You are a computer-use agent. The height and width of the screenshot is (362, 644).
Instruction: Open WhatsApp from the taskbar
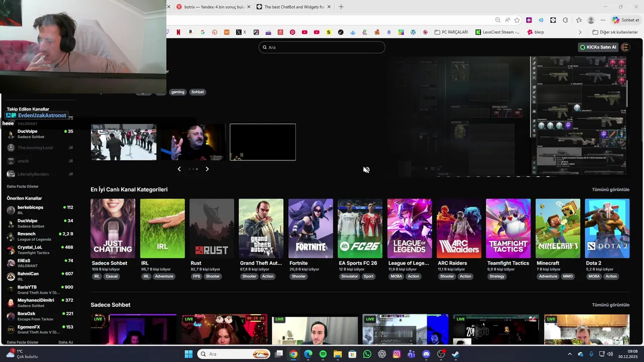tap(367, 354)
